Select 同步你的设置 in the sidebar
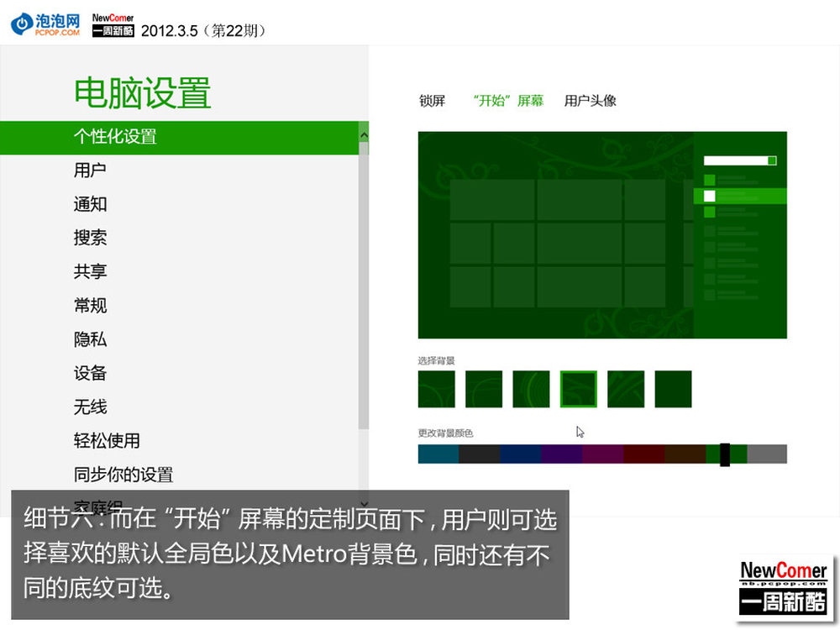 pyautogui.click(x=123, y=475)
